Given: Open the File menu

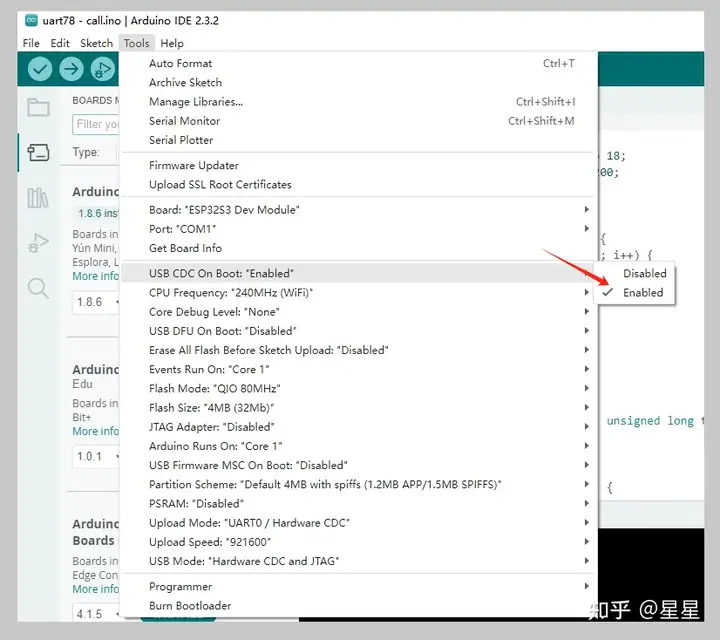Looking at the screenshot, I should coord(31,43).
